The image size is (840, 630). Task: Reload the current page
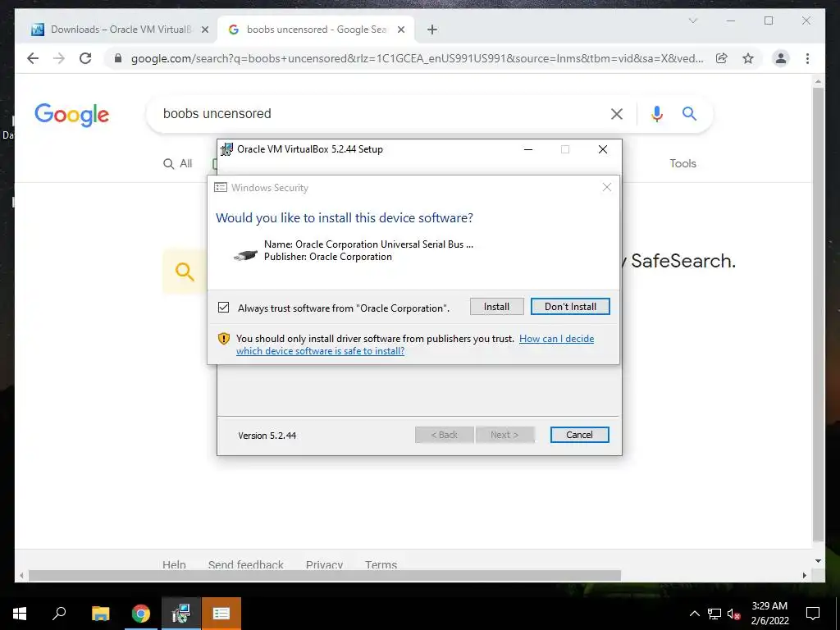pyautogui.click(x=85, y=58)
